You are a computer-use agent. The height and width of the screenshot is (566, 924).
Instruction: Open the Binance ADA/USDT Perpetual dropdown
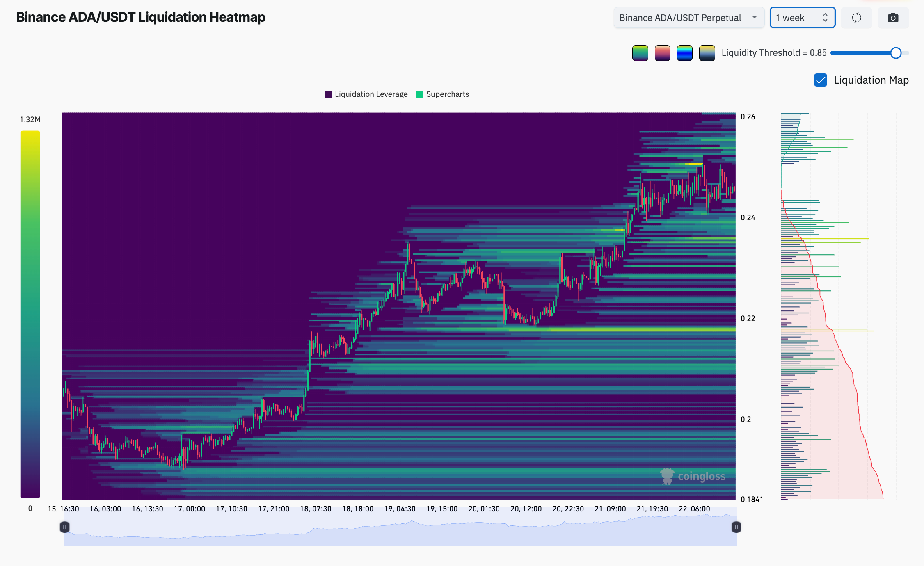688,18
